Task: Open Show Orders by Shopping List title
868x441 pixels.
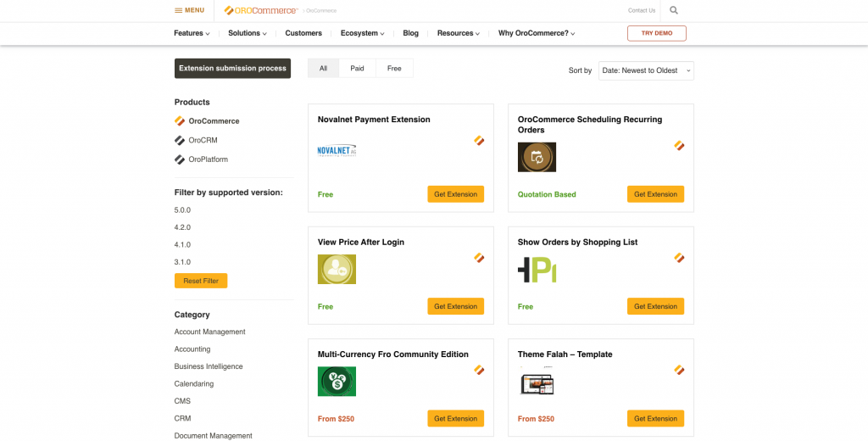Action: 577,242
